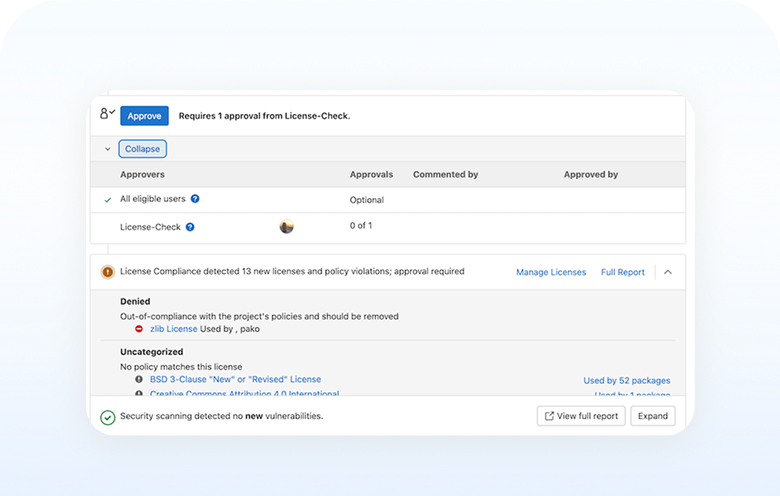Open the zlib License link
The image size is (780, 496).
[x=174, y=329]
